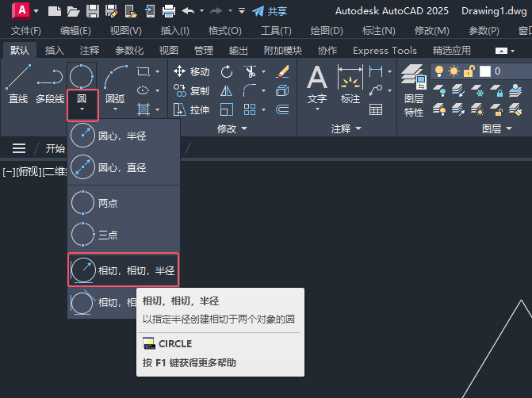This screenshot has height=398, width=532.
Task: Click the 复制 copy tool
Action: pyautogui.click(x=191, y=90)
